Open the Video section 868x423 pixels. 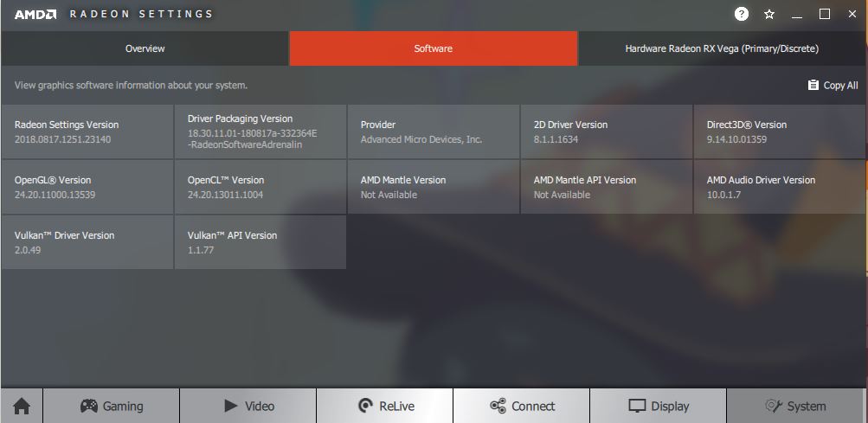pos(248,406)
